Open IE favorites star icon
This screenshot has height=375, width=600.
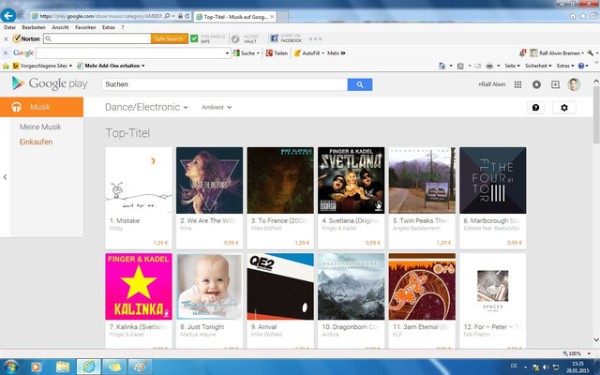pyautogui.click(x=583, y=16)
